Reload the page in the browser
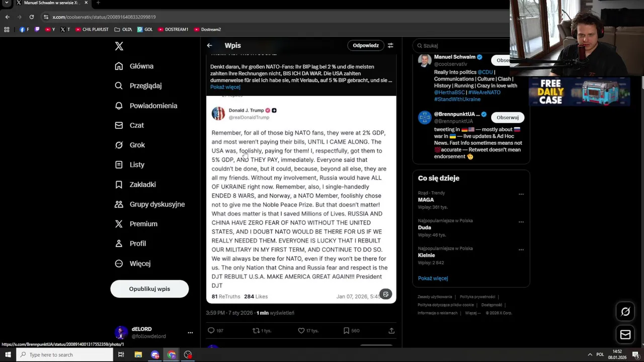The image size is (644, 362). pyautogui.click(x=32, y=17)
